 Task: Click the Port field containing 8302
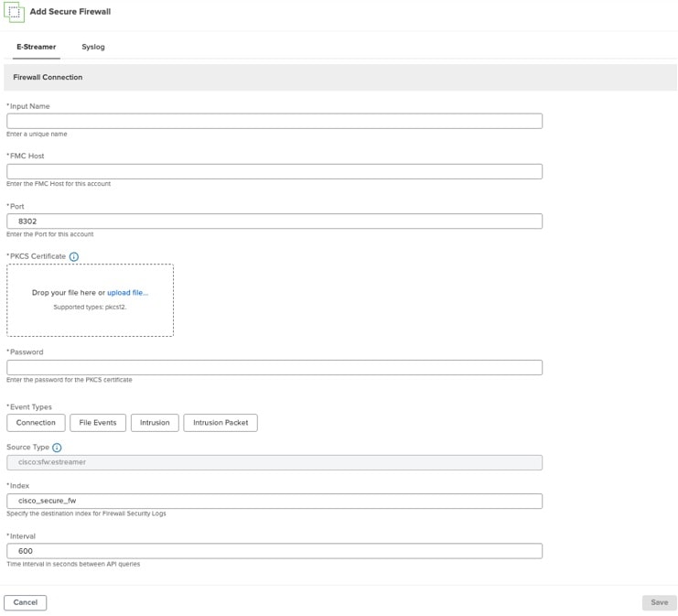coord(274,222)
